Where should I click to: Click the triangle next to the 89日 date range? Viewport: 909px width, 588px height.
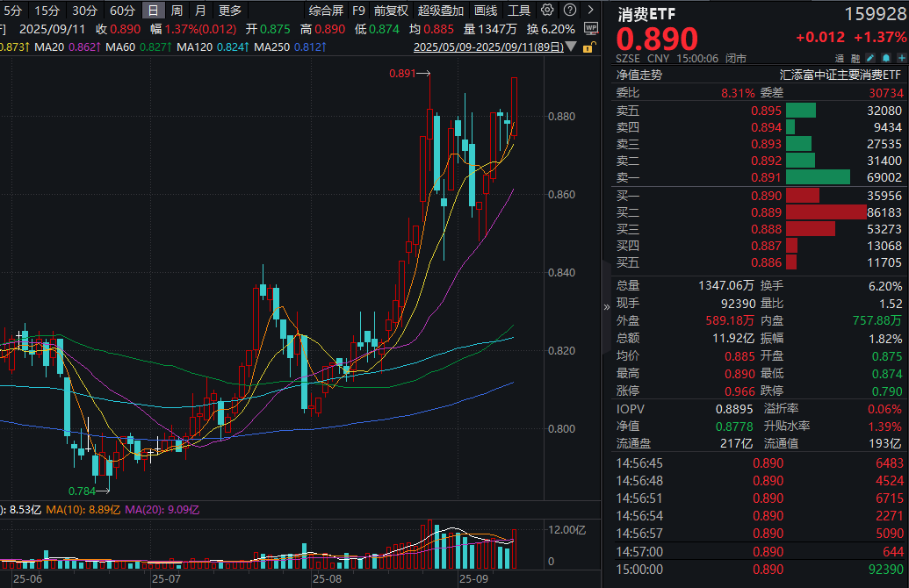coord(571,47)
